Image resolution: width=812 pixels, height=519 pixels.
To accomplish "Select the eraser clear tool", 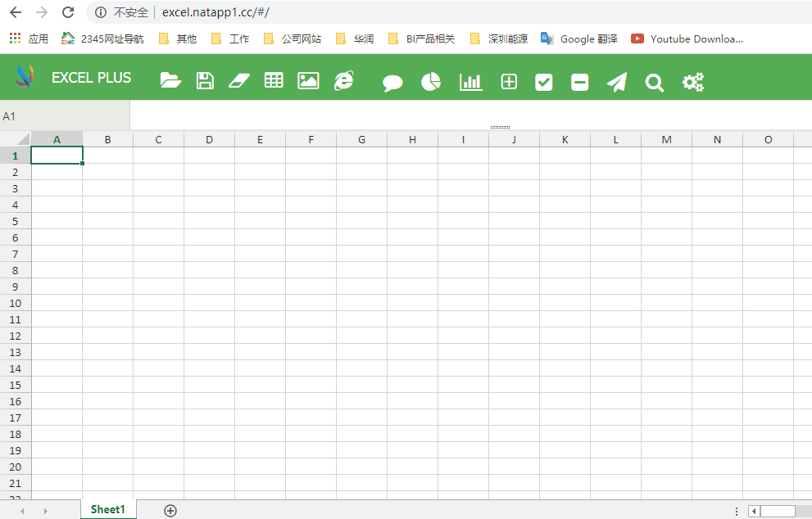I will 238,81.
